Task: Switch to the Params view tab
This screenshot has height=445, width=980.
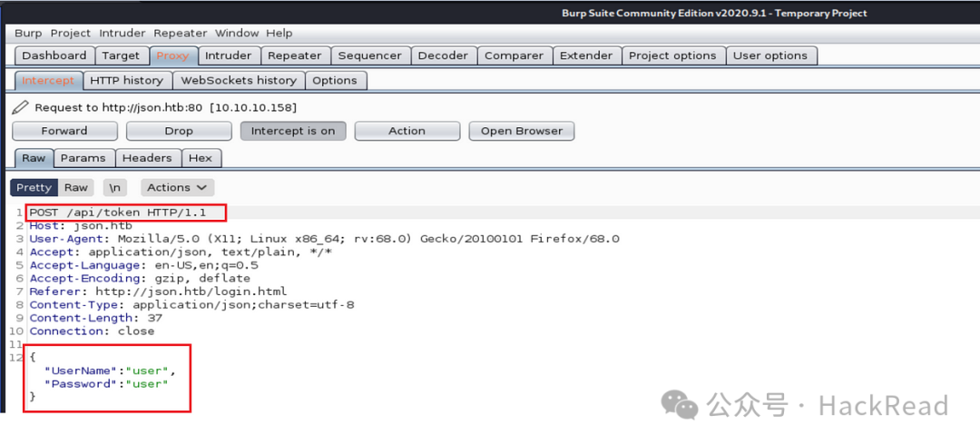Action: [83, 158]
